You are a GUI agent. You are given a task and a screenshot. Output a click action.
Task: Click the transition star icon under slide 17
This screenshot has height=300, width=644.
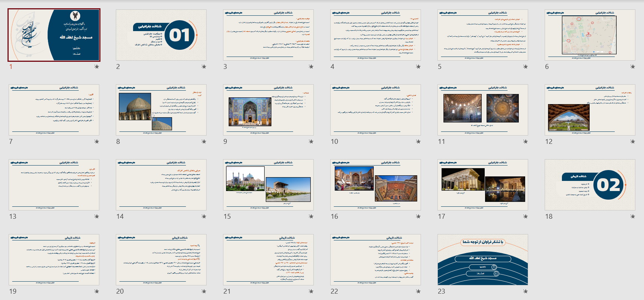coord(526,216)
